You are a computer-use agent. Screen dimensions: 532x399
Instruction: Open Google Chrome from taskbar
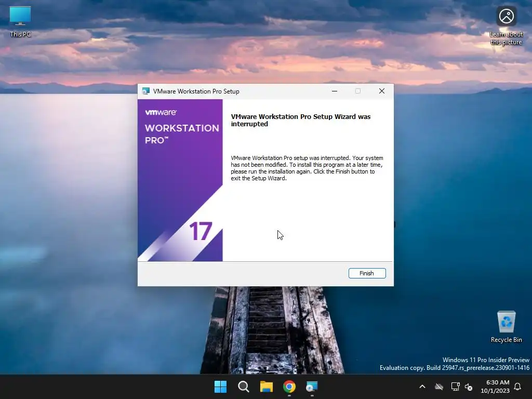[289, 387]
